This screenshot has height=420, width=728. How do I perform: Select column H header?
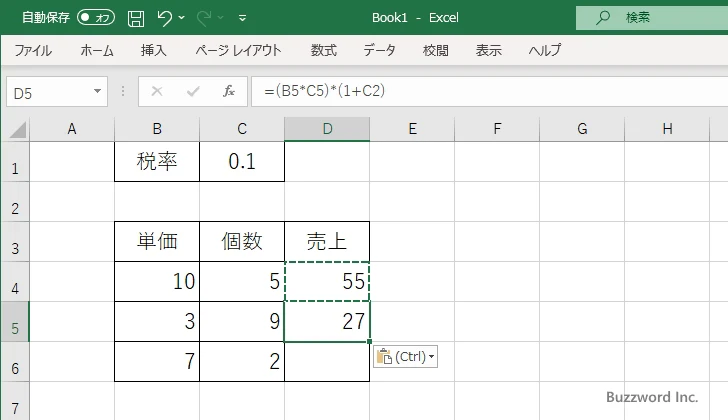point(667,129)
